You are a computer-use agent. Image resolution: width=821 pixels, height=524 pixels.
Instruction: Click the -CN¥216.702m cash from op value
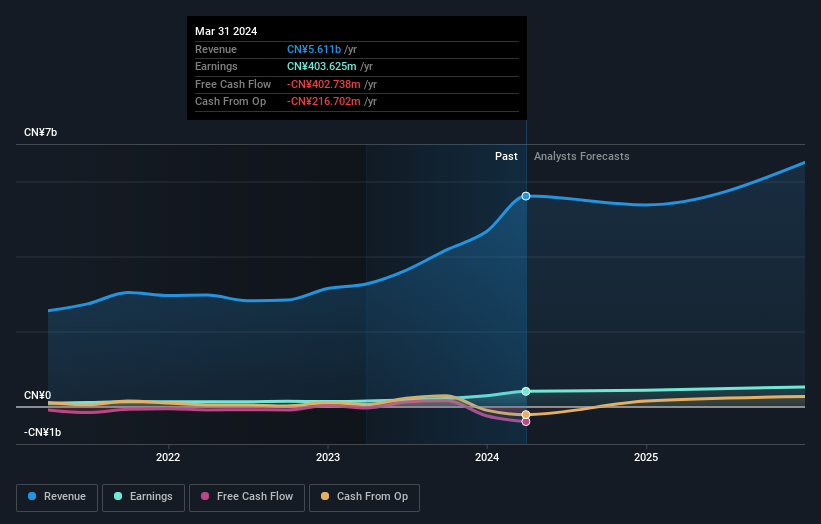pyautogui.click(x=324, y=102)
